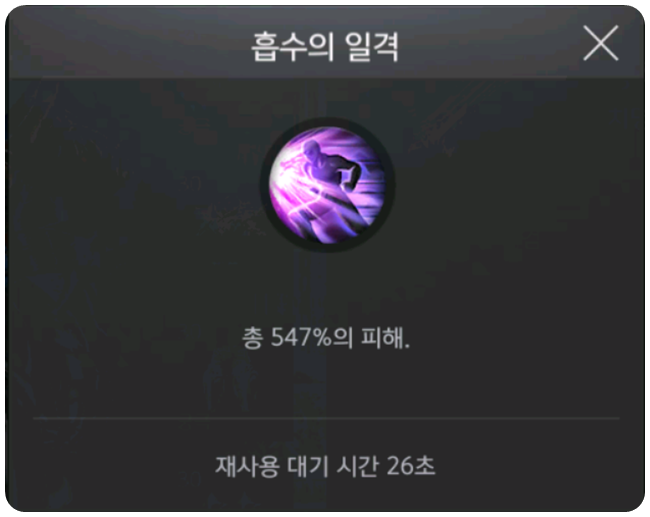Click the divider line beneath the header title

pos(305,78)
